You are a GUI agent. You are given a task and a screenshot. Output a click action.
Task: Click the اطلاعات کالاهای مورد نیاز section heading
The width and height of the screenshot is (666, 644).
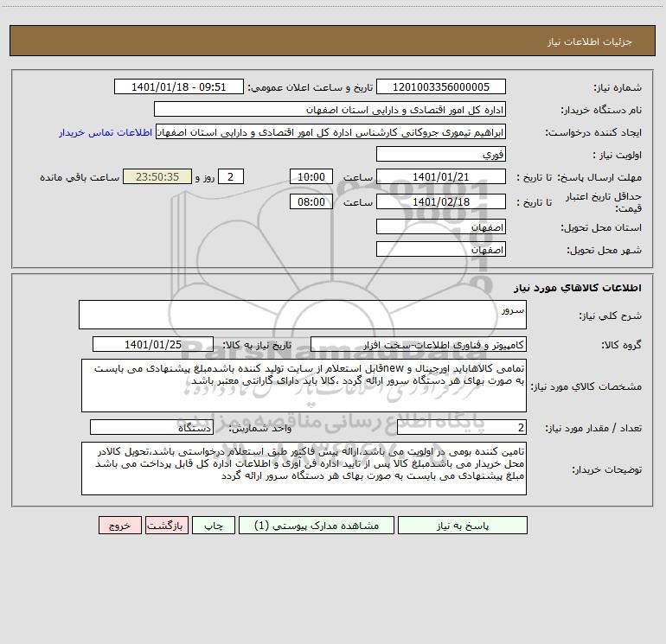click(578, 288)
